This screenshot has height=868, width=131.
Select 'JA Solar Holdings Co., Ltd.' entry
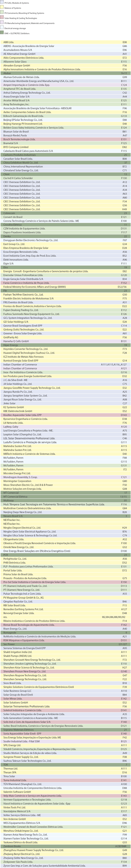click(x=65, y=384)
